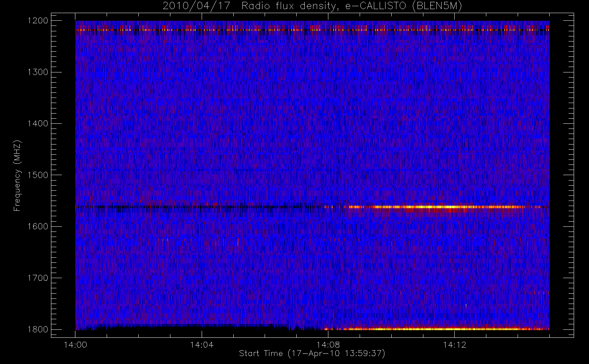589x364 pixels.
Task: Select the 1800 frequency tick label
Action: pyautogui.click(x=37, y=329)
